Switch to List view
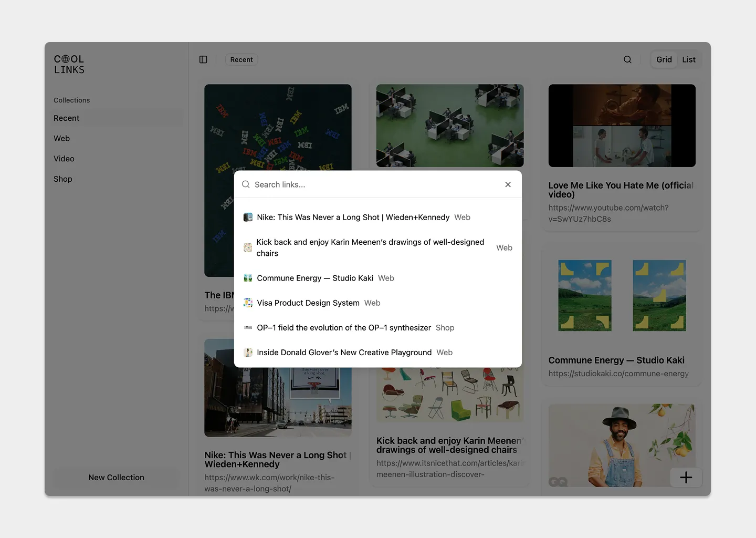The height and width of the screenshot is (538, 756). 689,59
